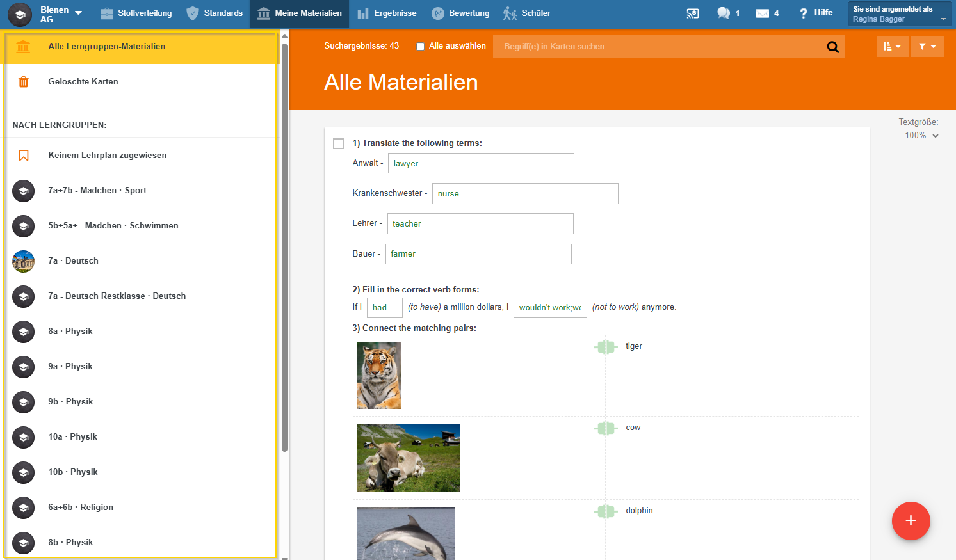Click the verb field containing had
The image size is (956, 560).
[x=385, y=308]
